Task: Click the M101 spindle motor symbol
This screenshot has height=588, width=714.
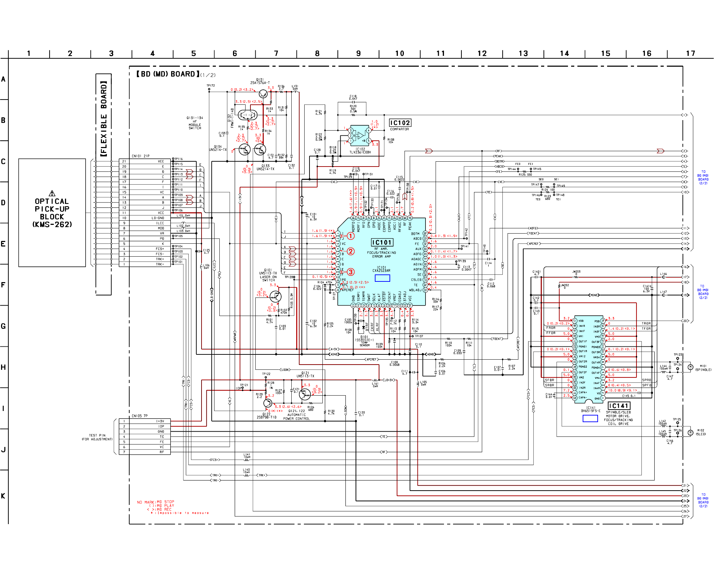Action: coord(690,367)
